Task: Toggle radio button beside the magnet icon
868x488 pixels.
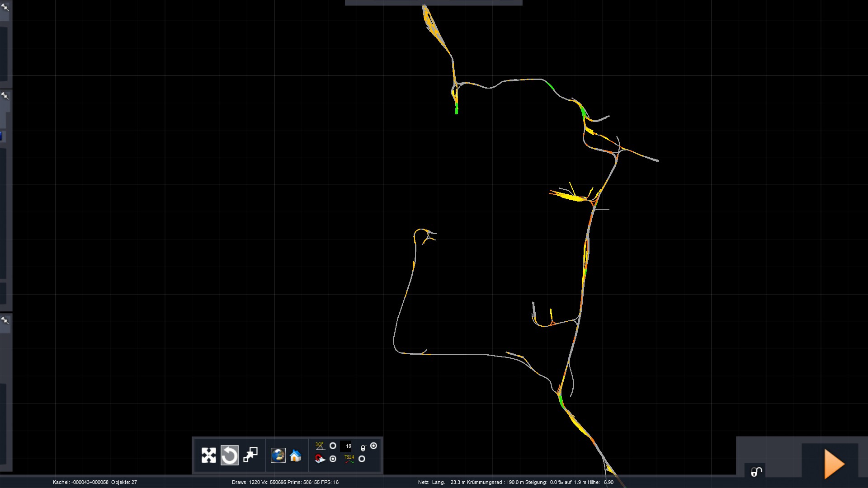Action: (333, 459)
